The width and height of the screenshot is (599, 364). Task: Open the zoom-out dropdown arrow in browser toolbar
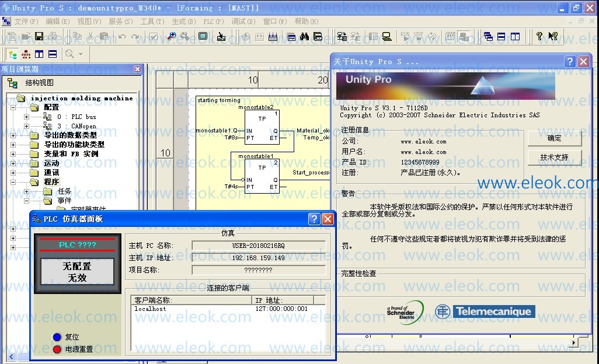click(x=81, y=54)
